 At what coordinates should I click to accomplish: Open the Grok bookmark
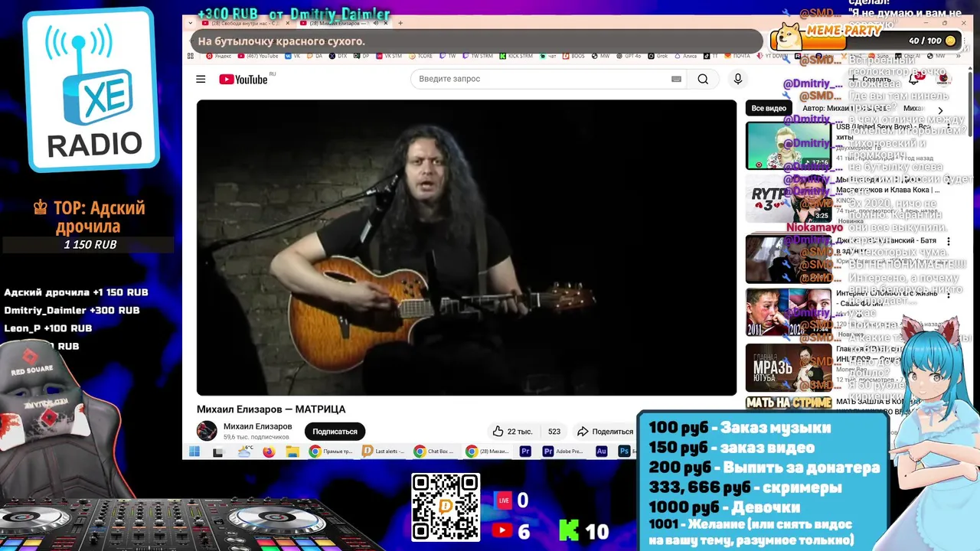click(659, 56)
